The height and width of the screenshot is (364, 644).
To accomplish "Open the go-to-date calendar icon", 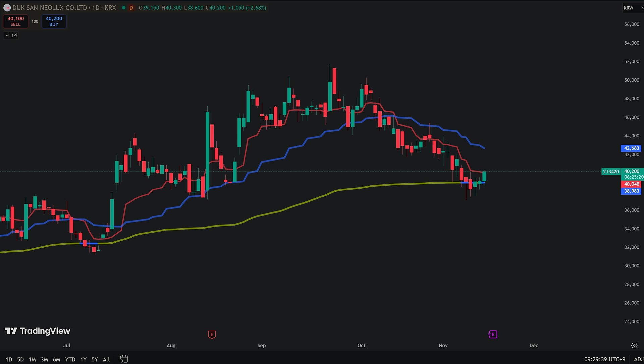I will (x=124, y=359).
